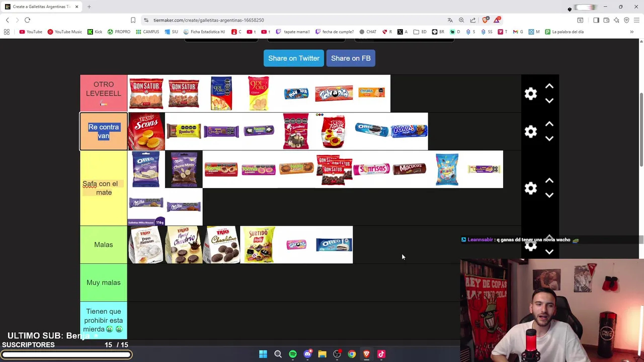Move Safa con el mate row down
The image size is (644, 362).
point(549,195)
